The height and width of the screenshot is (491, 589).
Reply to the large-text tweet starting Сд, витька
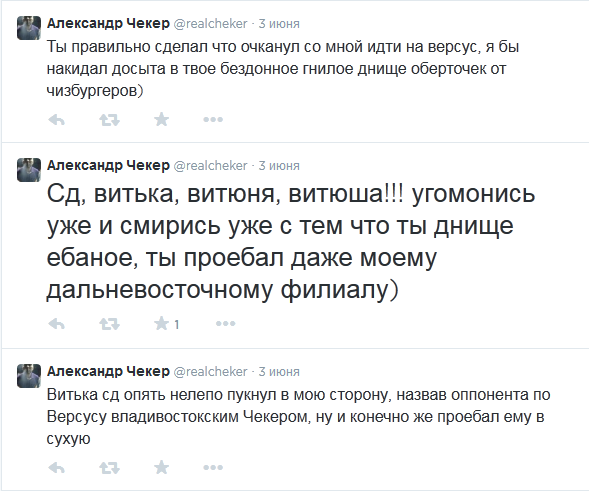(57, 323)
